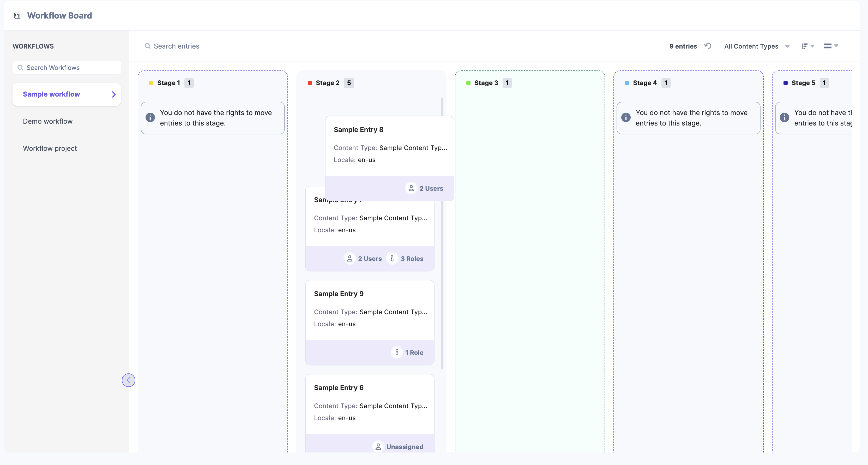Viewport: 868px width, 465px height.
Task: Click the unassigned user icon on Sample Entry 6
Action: click(378, 447)
